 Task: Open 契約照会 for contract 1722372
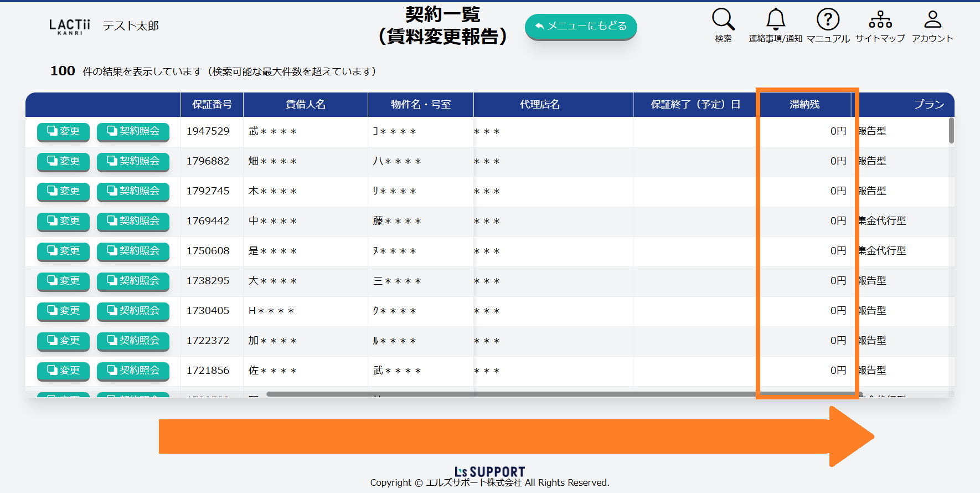[133, 341]
